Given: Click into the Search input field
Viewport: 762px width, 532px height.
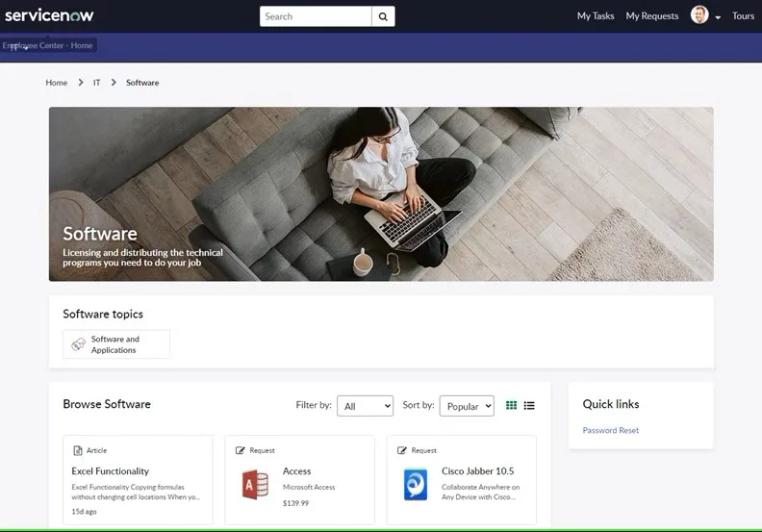Looking at the screenshot, I should coord(316,16).
